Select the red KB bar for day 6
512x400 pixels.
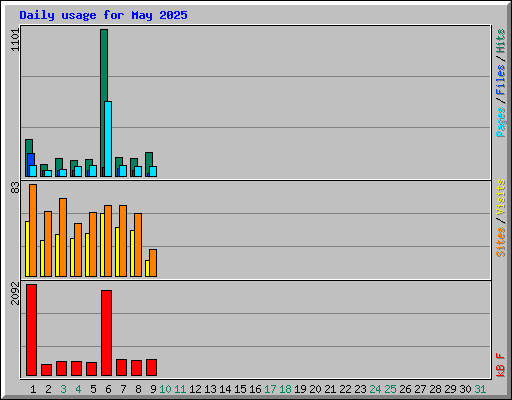coord(106,333)
